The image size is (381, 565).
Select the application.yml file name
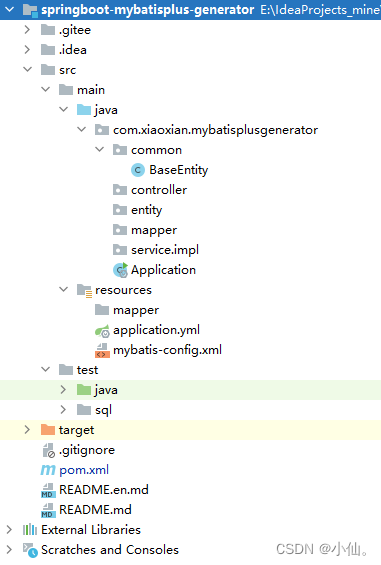pyautogui.click(x=156, y=330)
